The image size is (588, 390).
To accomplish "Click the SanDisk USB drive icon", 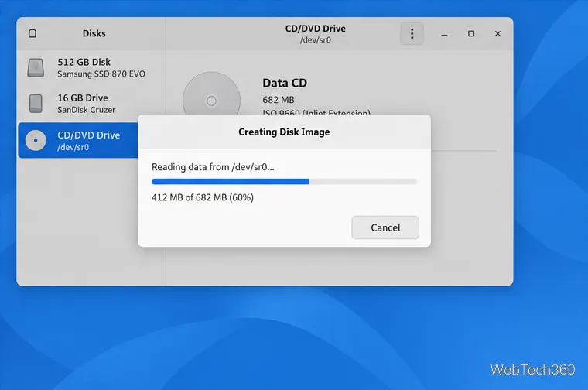I will click(36, 104).
